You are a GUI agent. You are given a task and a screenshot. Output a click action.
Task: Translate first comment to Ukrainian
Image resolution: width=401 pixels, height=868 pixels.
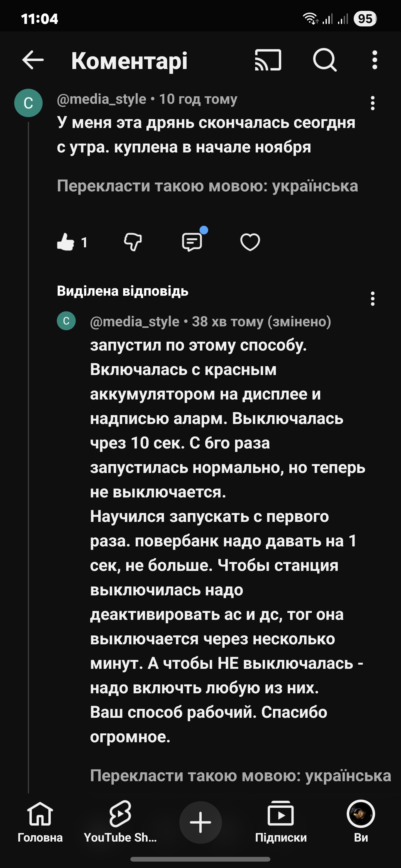pyautogui.click(x=207, y=186)
